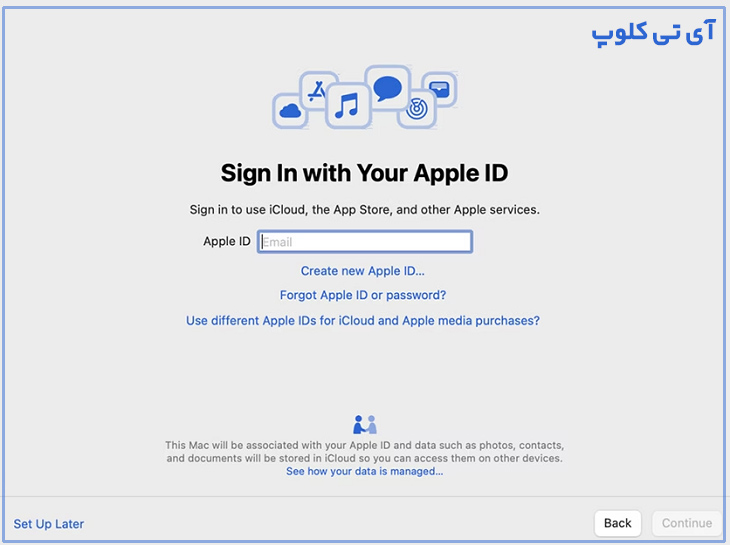Viewport: 730px width, 545px height.
Task: Click Set Up Later
Action: pos(49,524)
